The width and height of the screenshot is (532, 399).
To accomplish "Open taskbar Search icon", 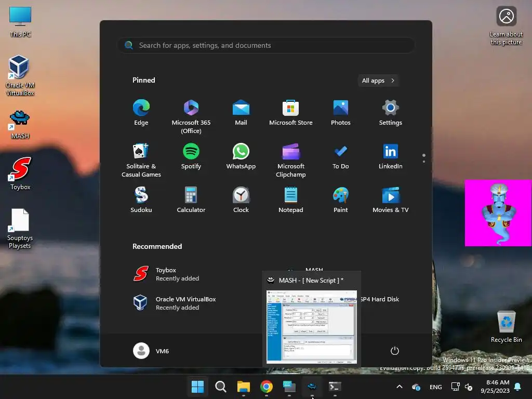I will pyautogui.click(x=220, y=387).
